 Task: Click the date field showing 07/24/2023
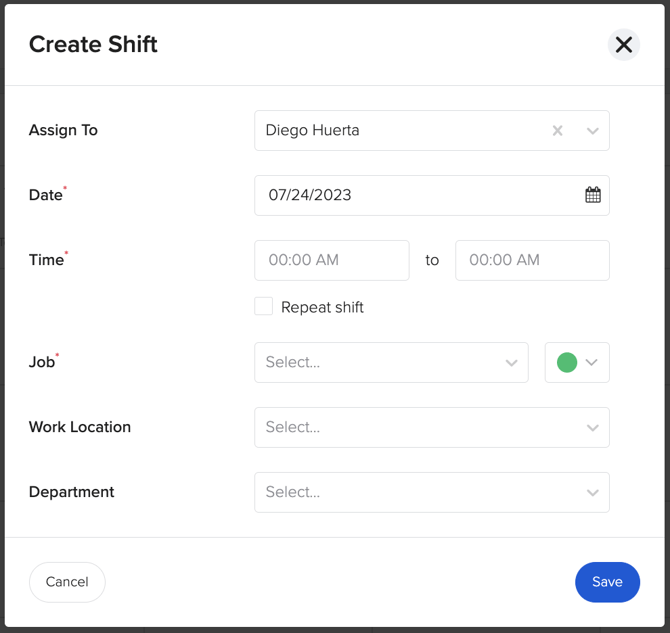pos(410,195)
